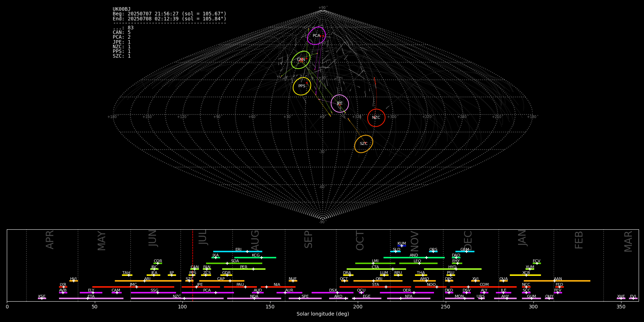The image size is (644, 322).
Task: Click the LEO shower bar in timeline
Action: point(418,263)
